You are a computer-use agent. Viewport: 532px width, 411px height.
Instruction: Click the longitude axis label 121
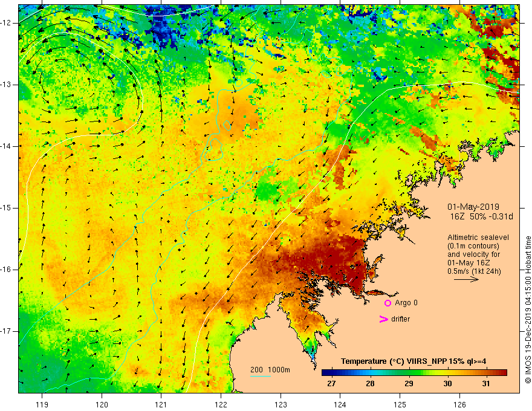coord(161,404)
